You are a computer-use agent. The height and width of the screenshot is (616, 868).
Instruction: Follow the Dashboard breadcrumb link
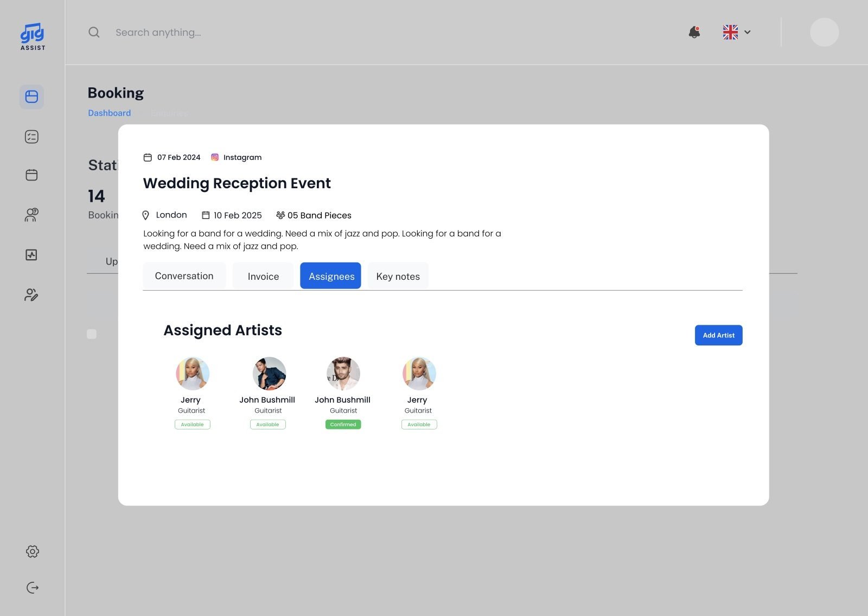point(109,113)
